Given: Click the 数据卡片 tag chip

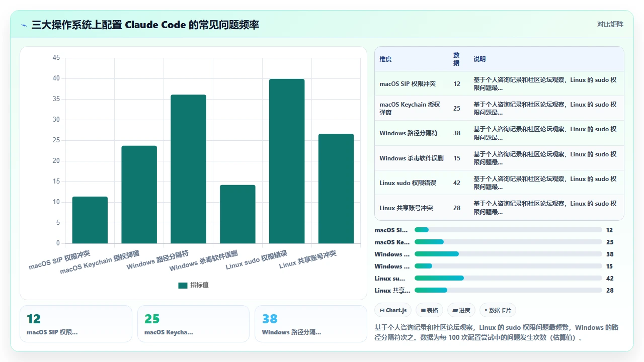Looking at the screenshot, I should tap(498, 310).
